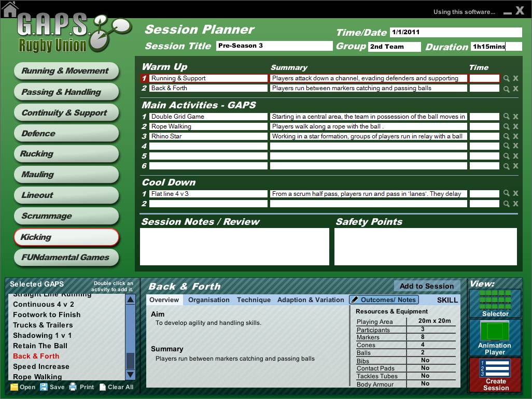Screen dimensions: 532x399
Task: Select Retain The Ball in the list
Action: (40, 346)
